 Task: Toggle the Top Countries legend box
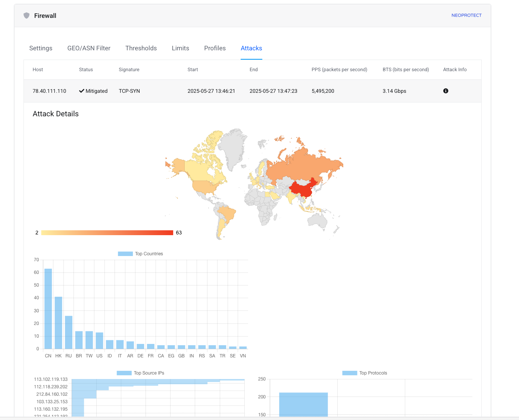[125, 254]
